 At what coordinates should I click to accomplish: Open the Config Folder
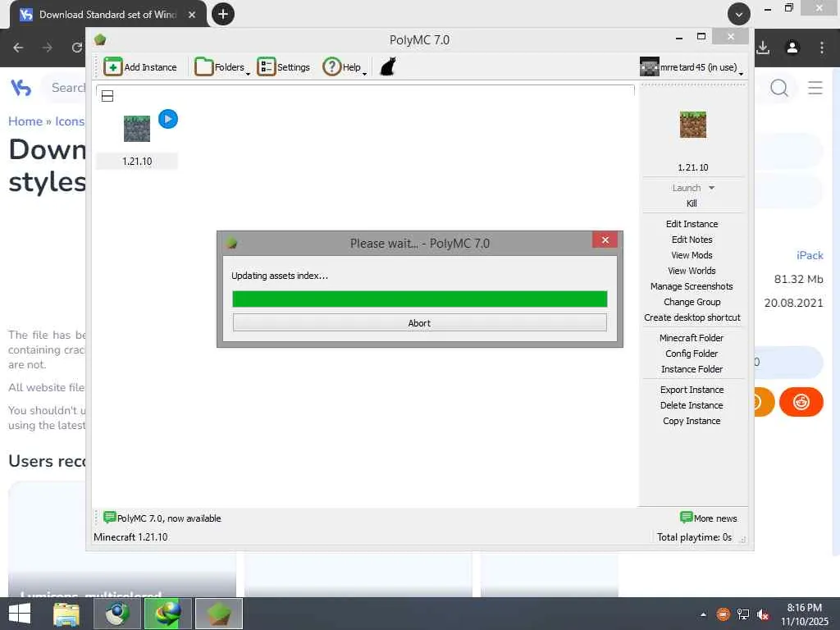tap(692, 354)
